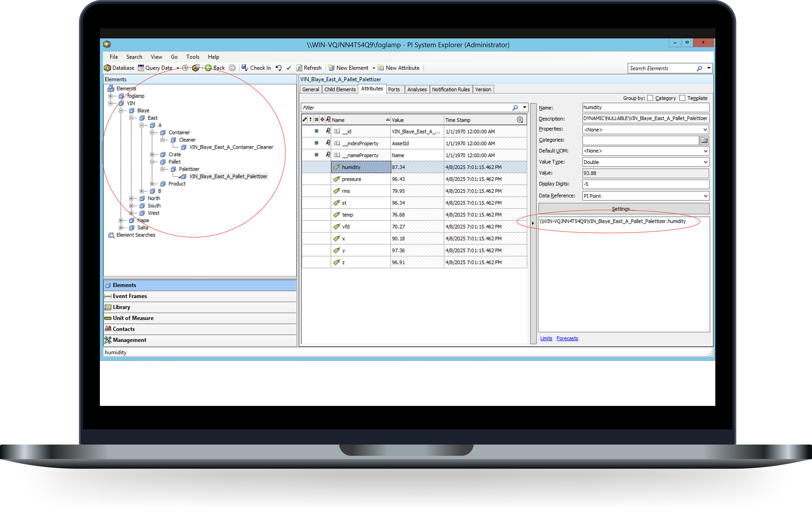
Task: Click the Refresh toolbar icon
Action: click(x=299, y=68)
